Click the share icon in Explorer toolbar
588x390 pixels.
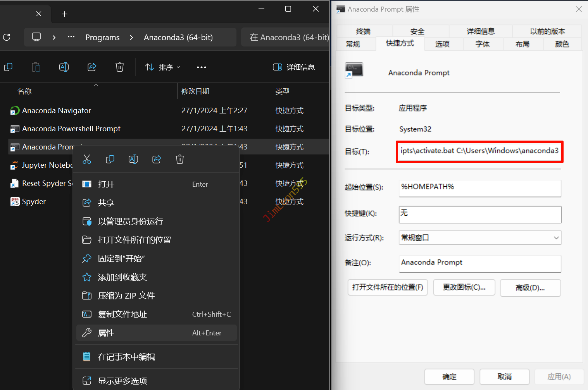[92, 67]
